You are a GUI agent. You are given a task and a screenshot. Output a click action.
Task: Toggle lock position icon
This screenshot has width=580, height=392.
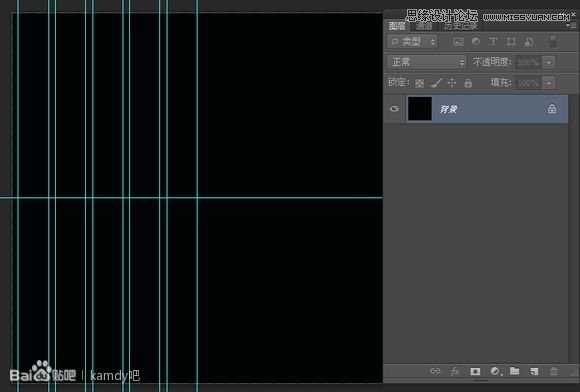coord(452,83)
